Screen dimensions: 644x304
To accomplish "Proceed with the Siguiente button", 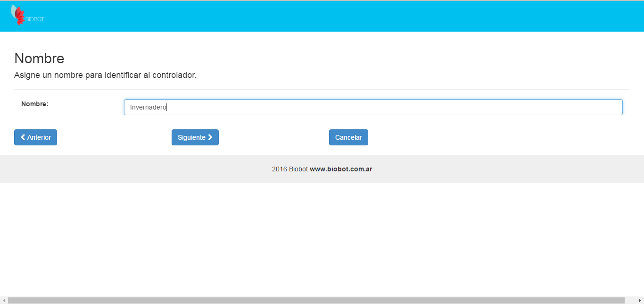I will [x=195, y=137].
